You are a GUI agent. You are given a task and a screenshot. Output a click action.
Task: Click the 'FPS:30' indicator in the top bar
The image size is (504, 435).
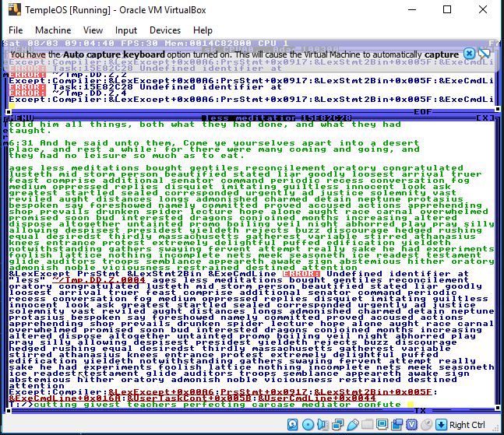pyautogui.click(x=139, y=43)
